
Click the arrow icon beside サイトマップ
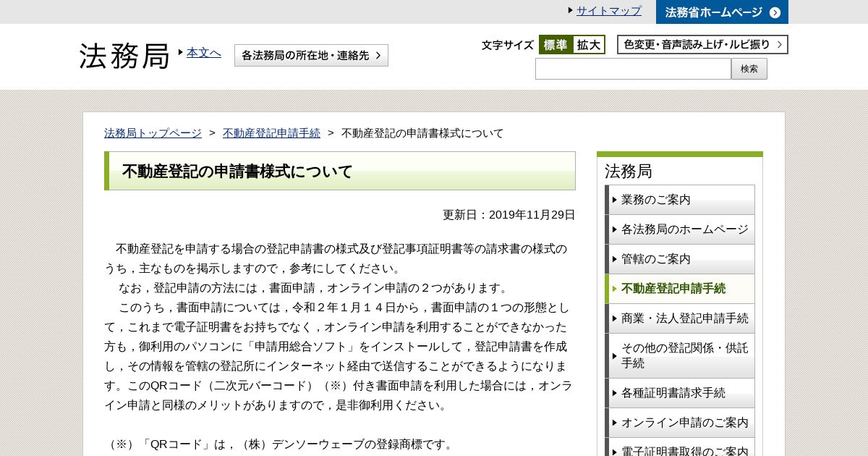click(x=571, y=10)
